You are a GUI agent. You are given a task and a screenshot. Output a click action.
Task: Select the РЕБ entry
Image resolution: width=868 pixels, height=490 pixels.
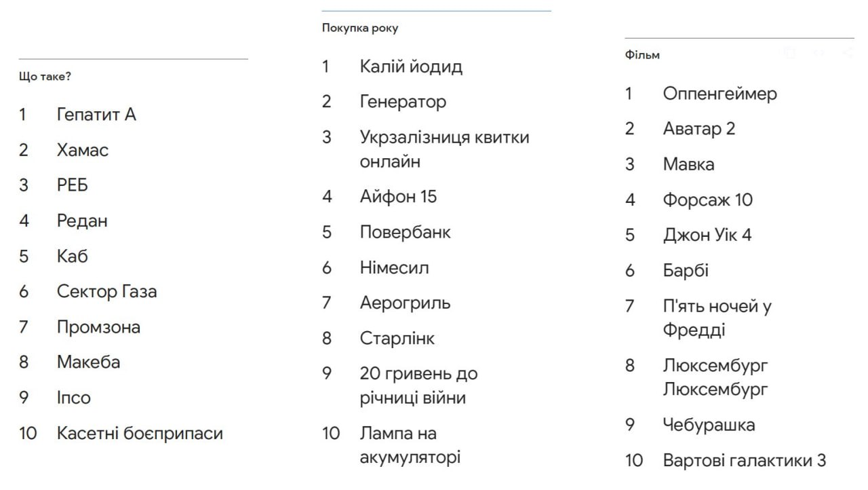coord(73,185)
